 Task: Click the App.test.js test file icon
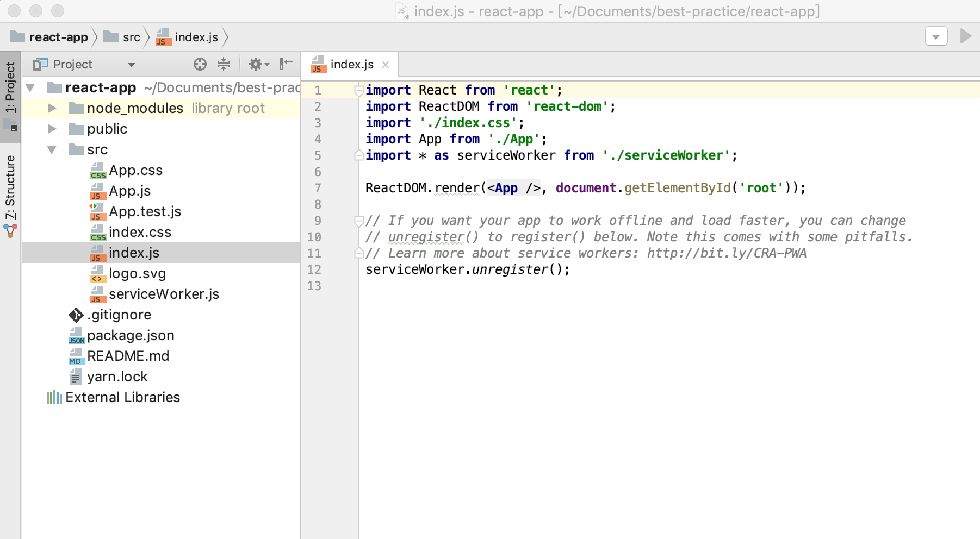pos(97,212)
